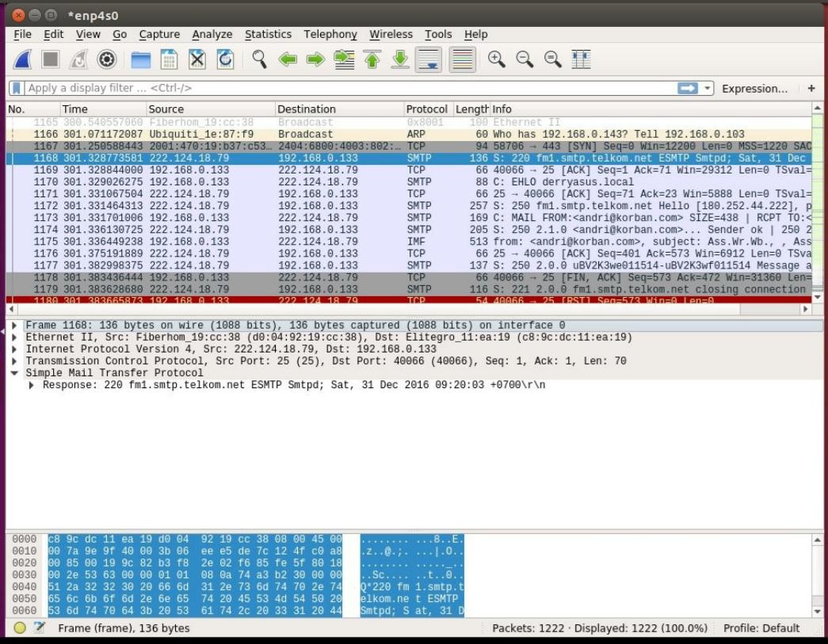The image size is (828, 644).
Task: Find a packet with the magnifier
Action: (259, 59)
